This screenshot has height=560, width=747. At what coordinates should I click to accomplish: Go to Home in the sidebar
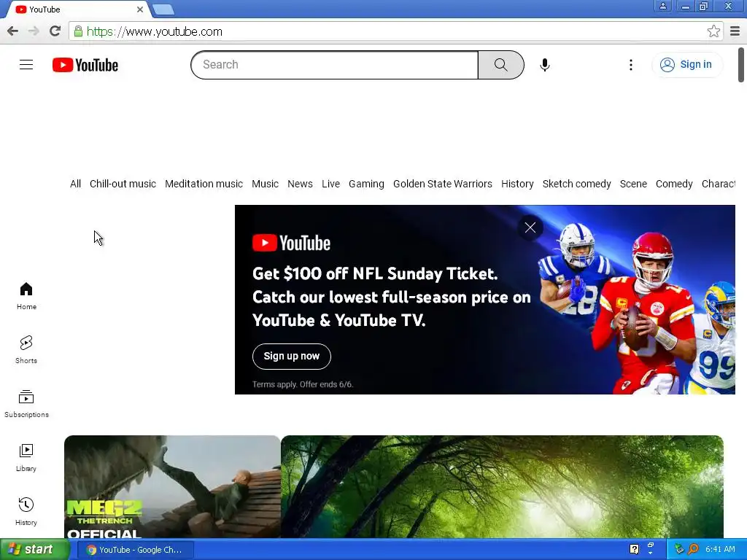click(26, 296)
